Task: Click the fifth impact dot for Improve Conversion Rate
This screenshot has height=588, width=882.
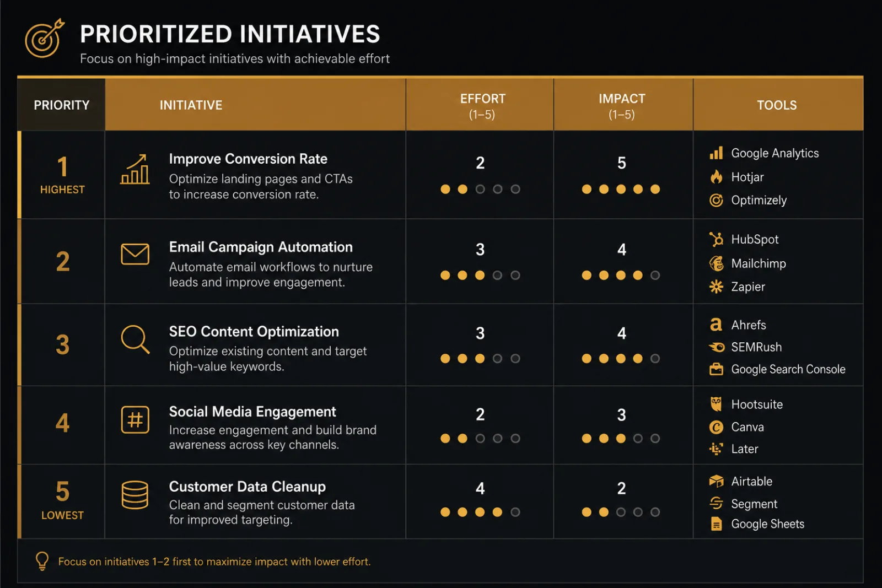Action: coord(655,189)
